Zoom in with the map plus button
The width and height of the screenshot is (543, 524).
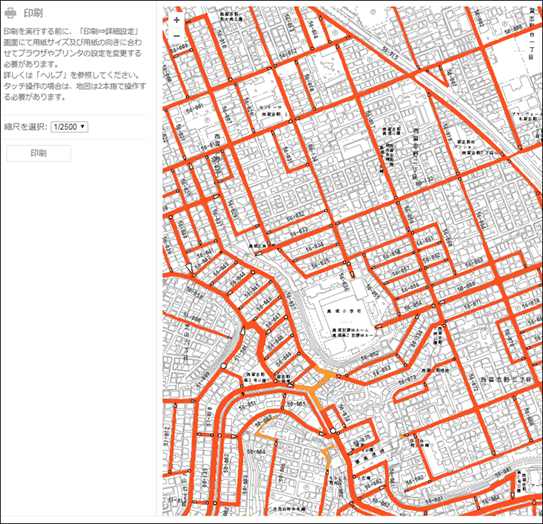pos(177,20)
